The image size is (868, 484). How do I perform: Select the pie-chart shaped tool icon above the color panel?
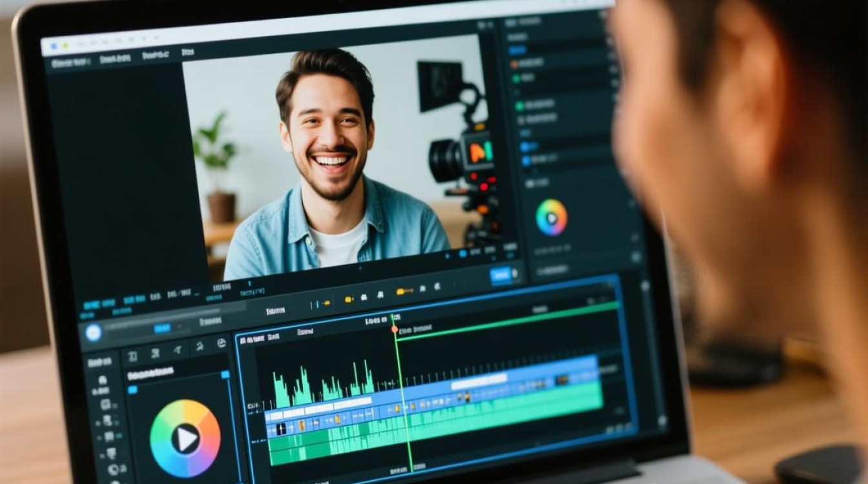point(222,343)
